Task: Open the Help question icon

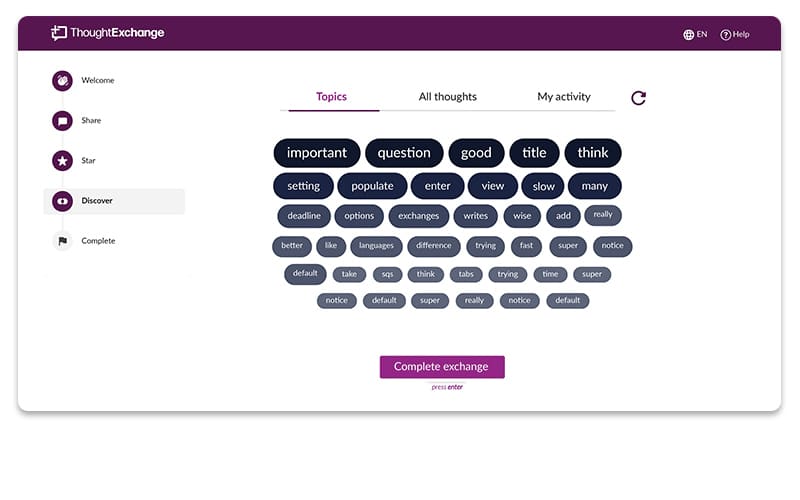Action: [735, 34]
